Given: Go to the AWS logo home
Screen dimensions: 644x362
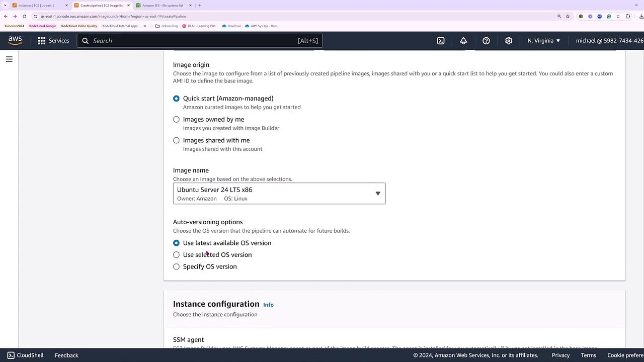Looking at the screenshot, I should pyautogui.click(x=15, y=41).
